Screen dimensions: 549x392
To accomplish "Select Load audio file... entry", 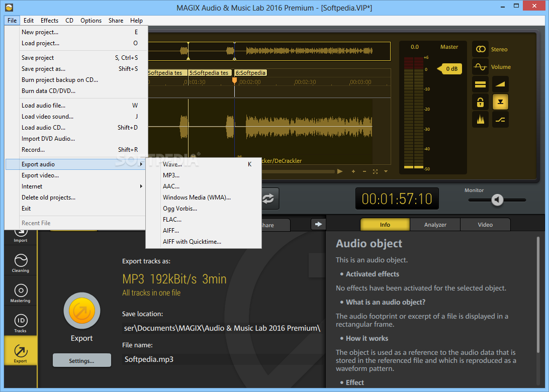I will (x=75, y=106).
